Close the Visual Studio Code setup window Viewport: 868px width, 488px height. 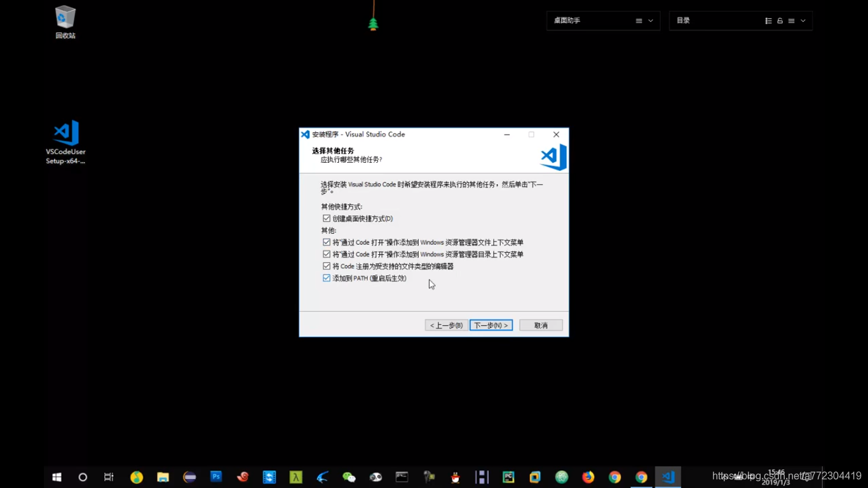click(556, 135)
